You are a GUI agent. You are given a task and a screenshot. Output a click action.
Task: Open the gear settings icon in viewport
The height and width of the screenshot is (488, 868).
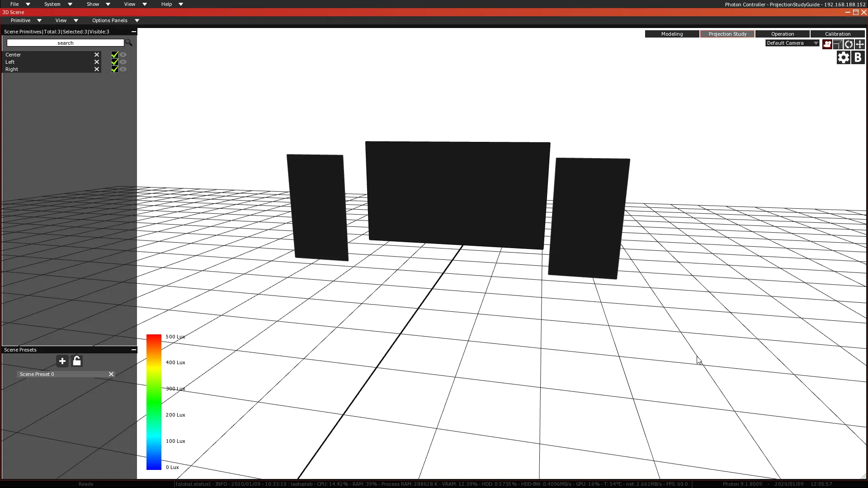pyautogui.click(x=843, y=57)
